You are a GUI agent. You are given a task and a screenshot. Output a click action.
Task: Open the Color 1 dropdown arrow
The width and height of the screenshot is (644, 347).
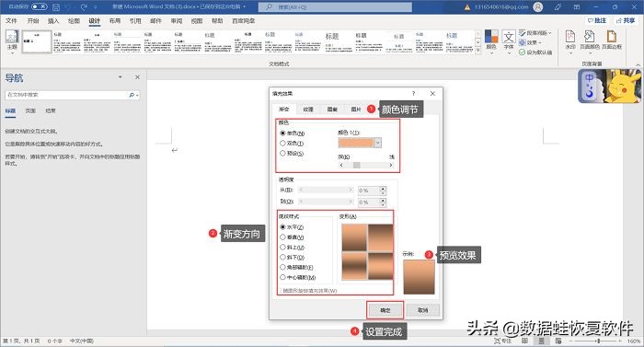point(378,143)
